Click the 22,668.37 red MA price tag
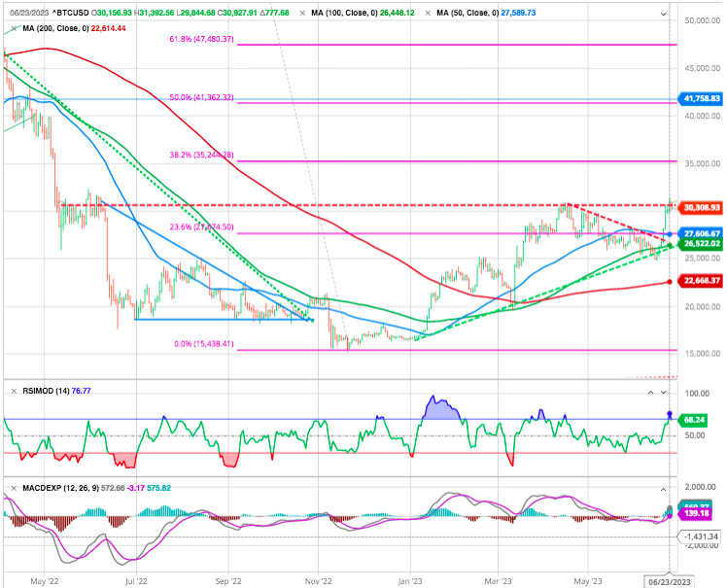The image size is (727, 588). tap(701, 281)
